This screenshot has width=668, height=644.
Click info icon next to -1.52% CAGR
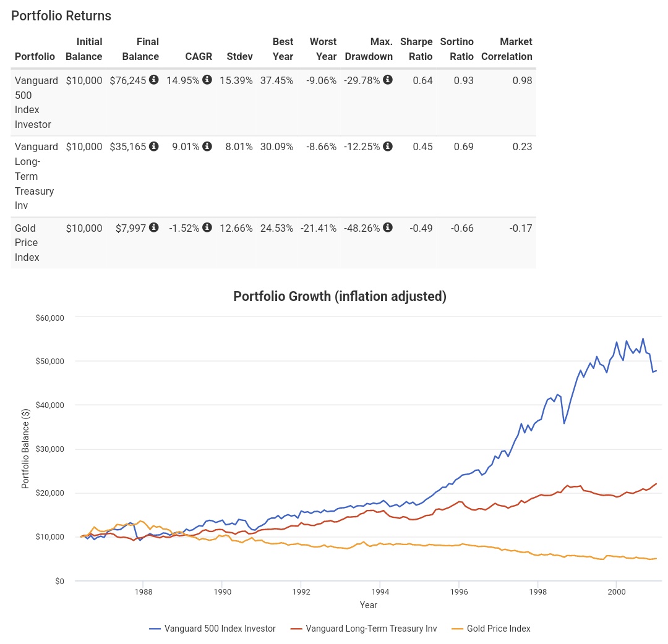tap(207, 227)
